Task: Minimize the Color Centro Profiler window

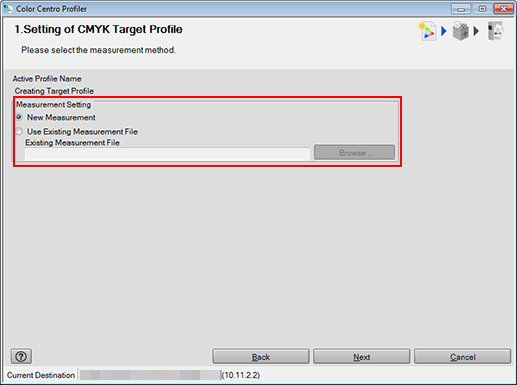Action: (461, 9)
